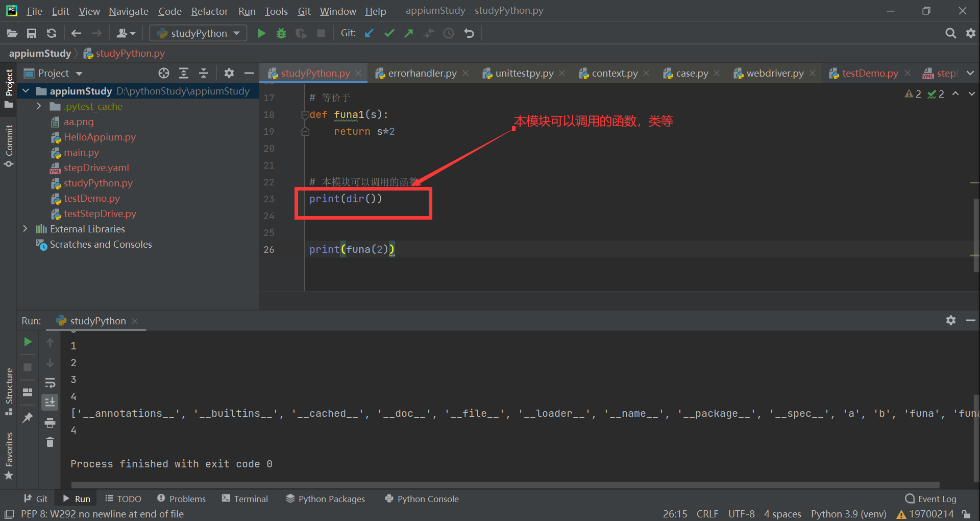
Task: Toggle scroll to end in Run console
Action: (x=50, y=402)
